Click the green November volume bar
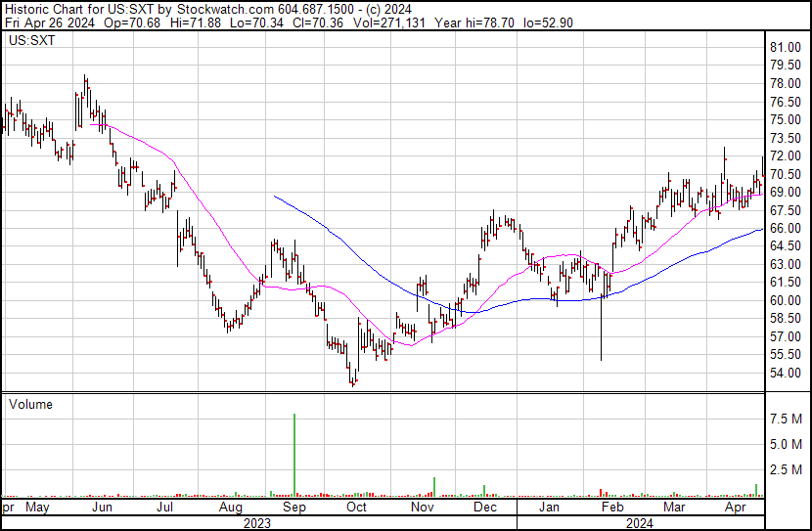 pyautogui.click(x=433, y=486)
